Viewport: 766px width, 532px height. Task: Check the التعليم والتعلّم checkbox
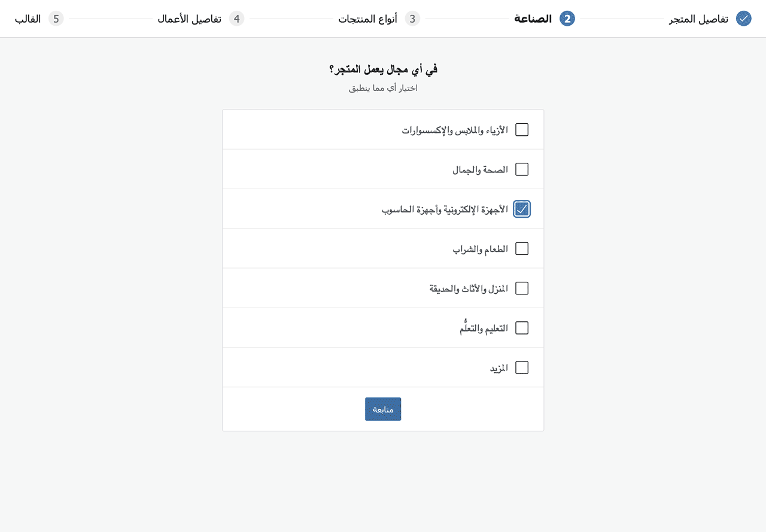pyautogui.click(x=522, y=328)
